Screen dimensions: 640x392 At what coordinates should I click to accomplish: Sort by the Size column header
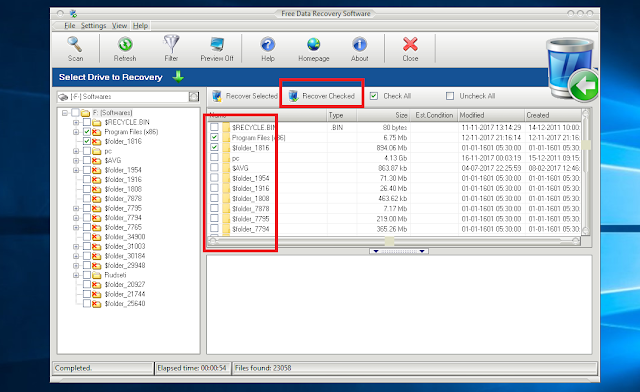click(383, 115)
